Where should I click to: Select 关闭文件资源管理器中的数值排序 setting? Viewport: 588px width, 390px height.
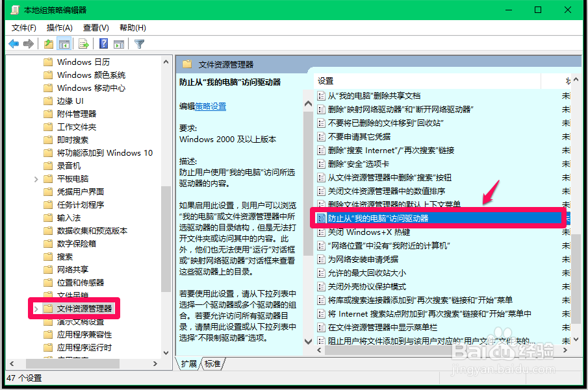tap(386, 191)
